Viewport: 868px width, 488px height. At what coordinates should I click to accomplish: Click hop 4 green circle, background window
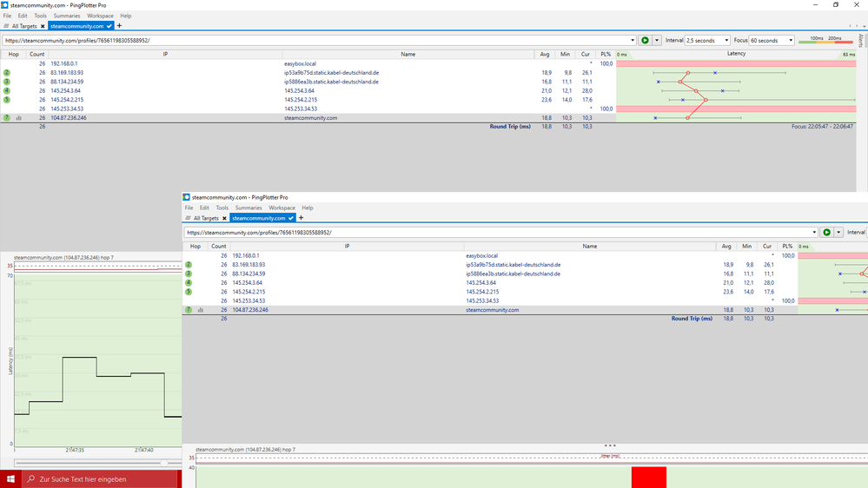(x=7, y=90)
